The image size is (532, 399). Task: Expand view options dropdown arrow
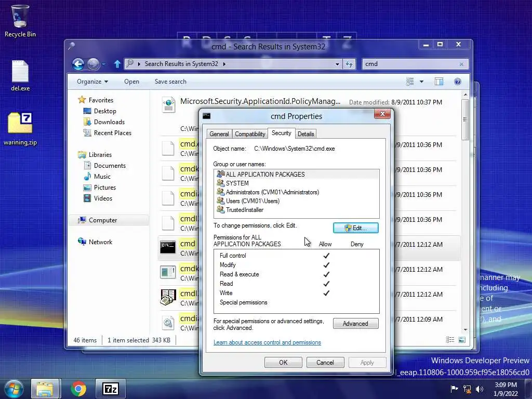421,82
